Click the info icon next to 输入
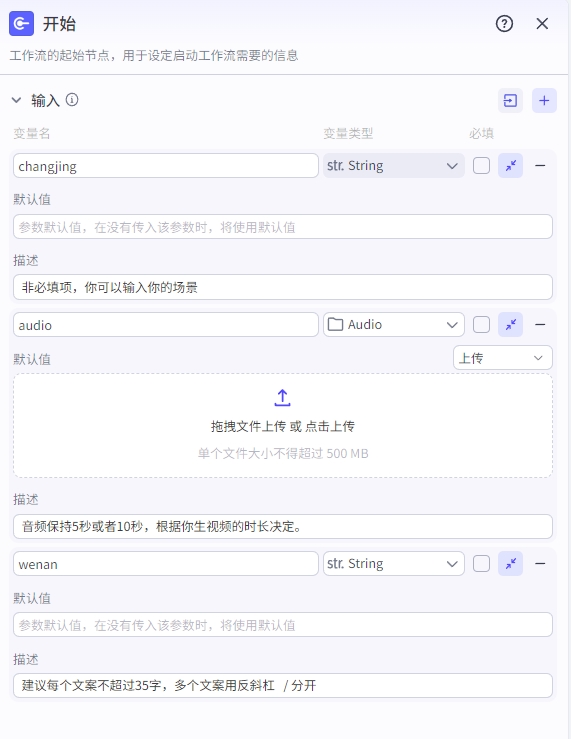This screenshot has width=571, height=739. click(72, 100)
